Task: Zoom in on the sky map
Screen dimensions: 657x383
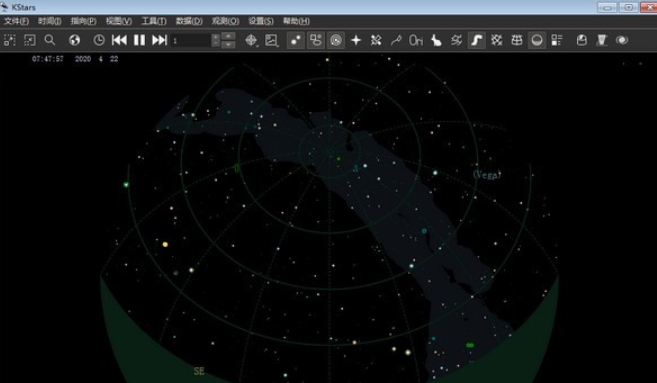Action: [10, 40]
